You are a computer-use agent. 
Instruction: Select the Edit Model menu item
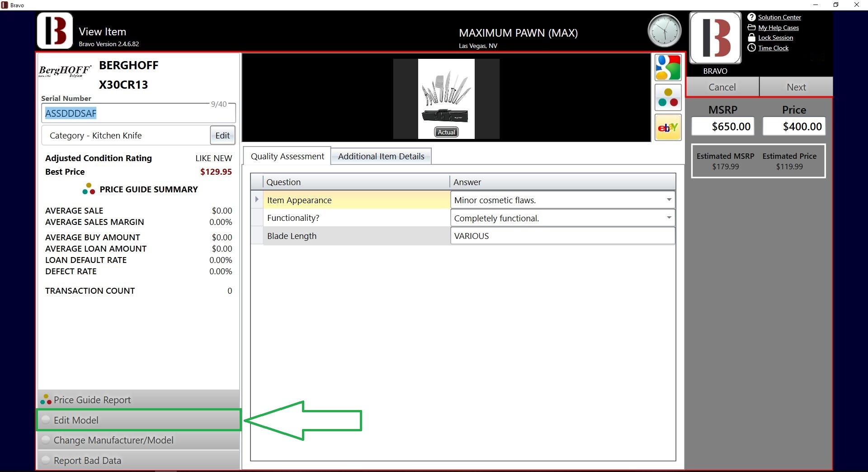[138, 420]
